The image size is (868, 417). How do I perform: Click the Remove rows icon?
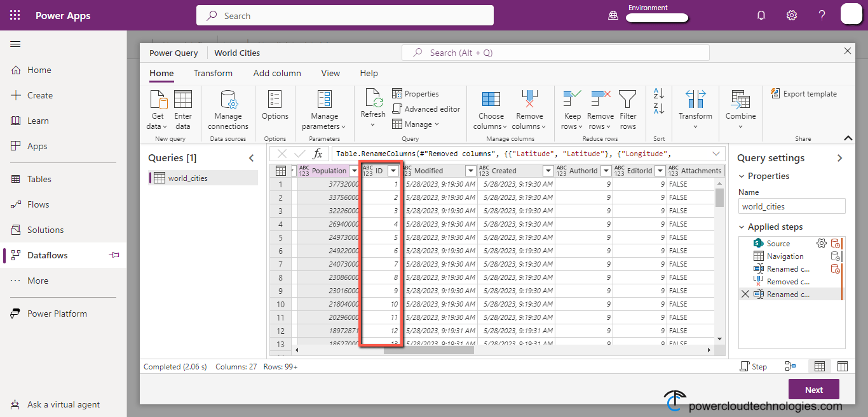600,99
